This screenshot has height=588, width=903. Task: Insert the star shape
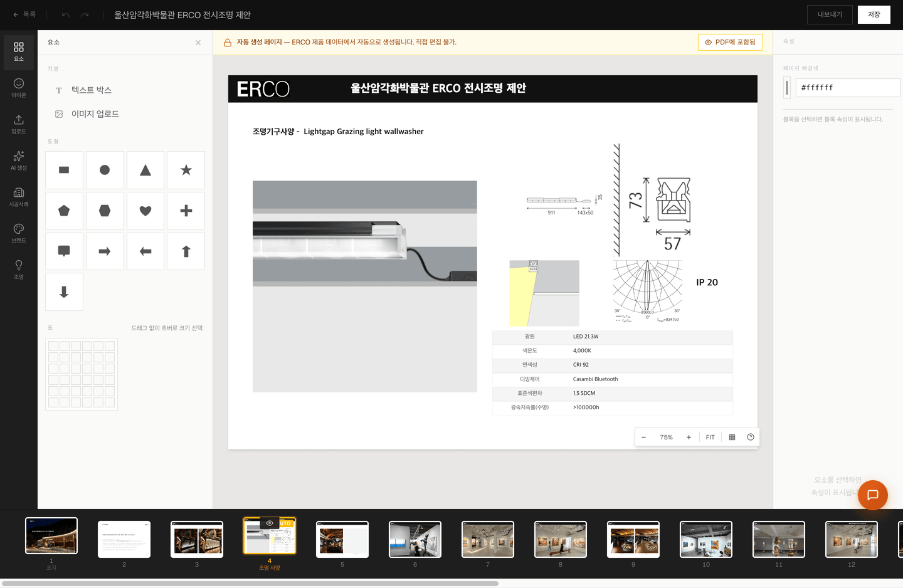click(186, 170)
